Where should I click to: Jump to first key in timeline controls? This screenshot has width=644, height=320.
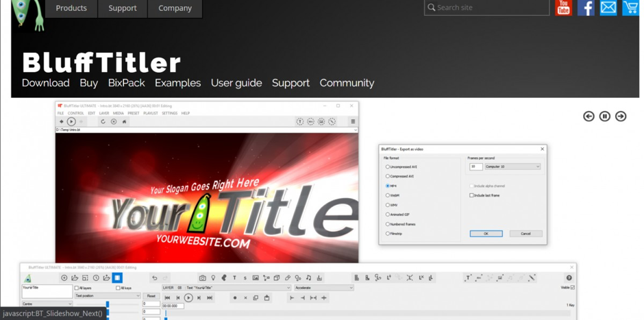(x=167, y=298)
